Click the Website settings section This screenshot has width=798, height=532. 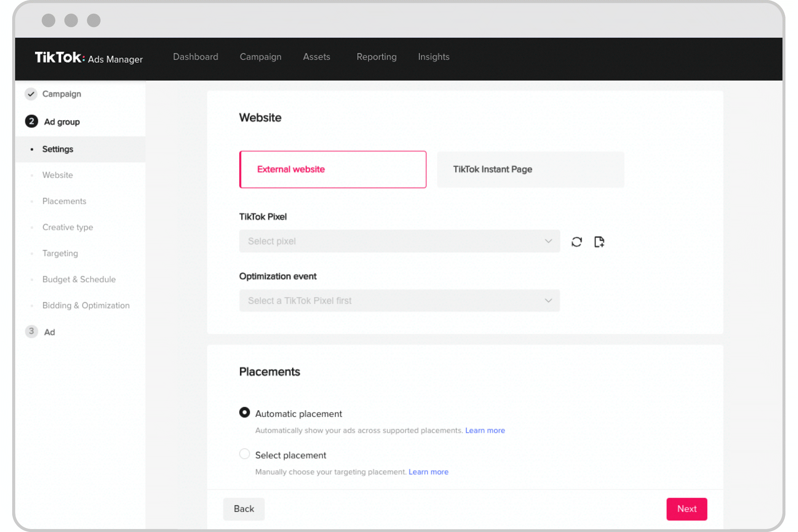click(57, 175)
